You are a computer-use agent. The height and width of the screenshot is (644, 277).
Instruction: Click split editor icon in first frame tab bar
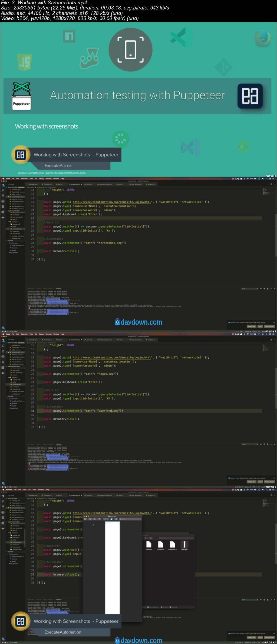coord(271,184)
